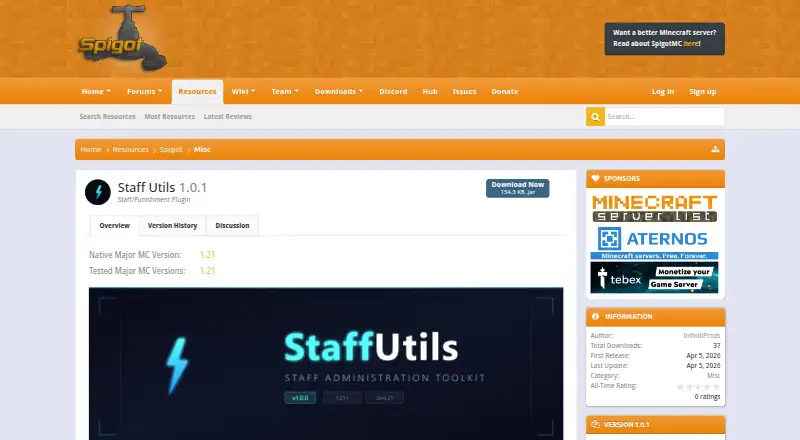Open Hub in the navigation bar

430,91
